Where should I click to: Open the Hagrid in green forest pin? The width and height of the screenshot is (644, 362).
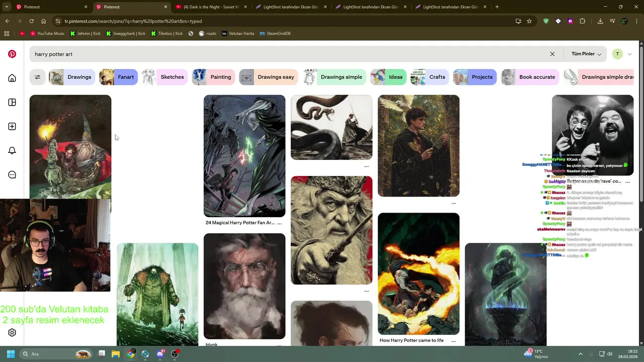[x=157, y=294]
